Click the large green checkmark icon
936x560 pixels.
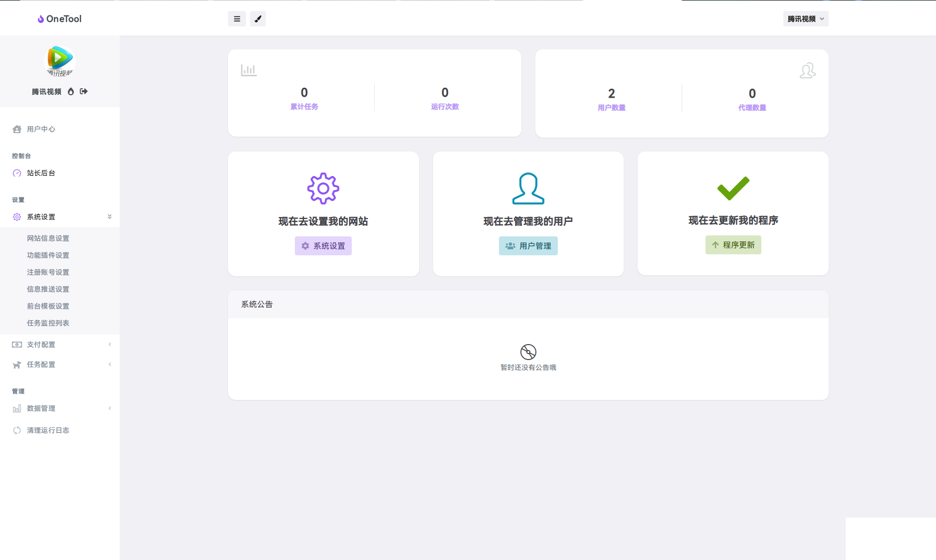pyautogui.click(x=733, y=188)
